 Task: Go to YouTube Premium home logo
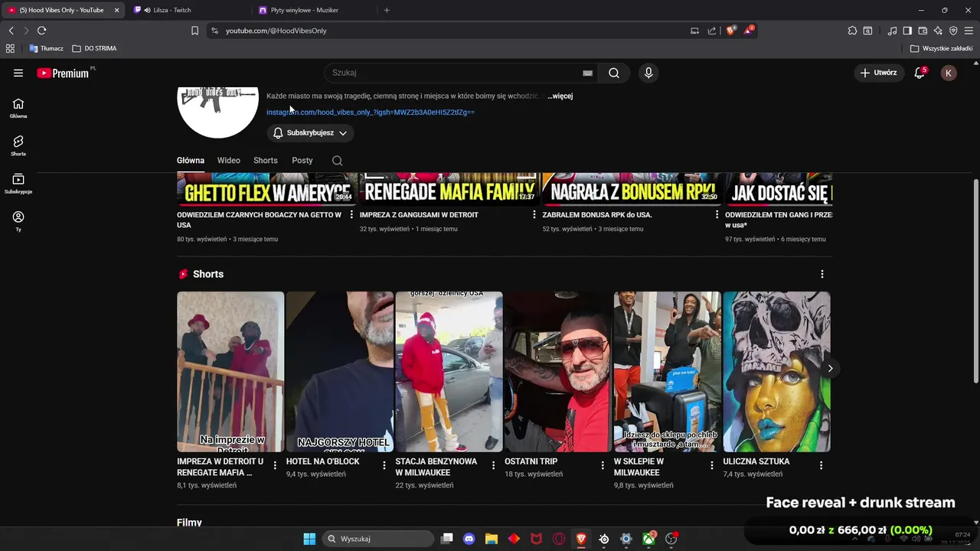click(63, 73)
